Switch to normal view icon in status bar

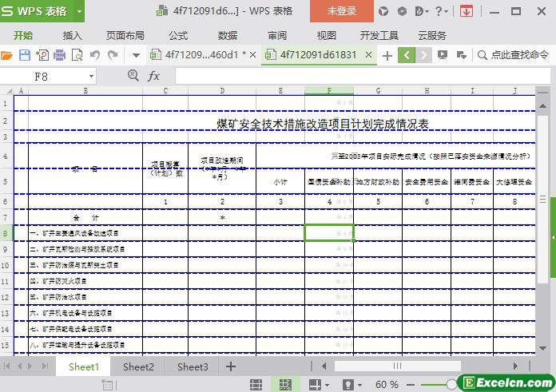pos(256,385)
